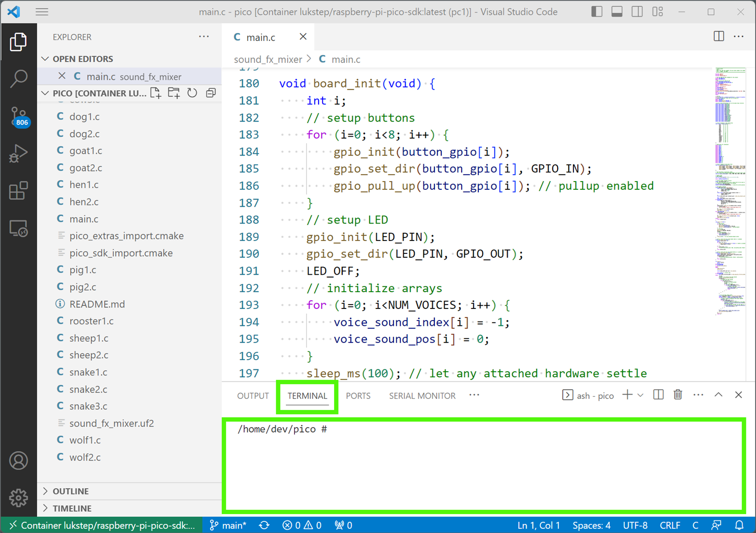Click main.c in breadcrumb path
The width and height of the screenshot is (756, 533).
346,59
